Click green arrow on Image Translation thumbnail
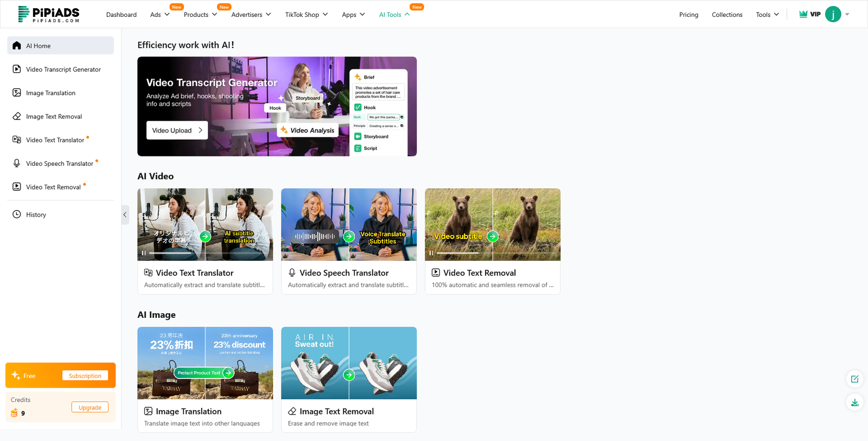This screenshot has height=441, width=868. 228,373
